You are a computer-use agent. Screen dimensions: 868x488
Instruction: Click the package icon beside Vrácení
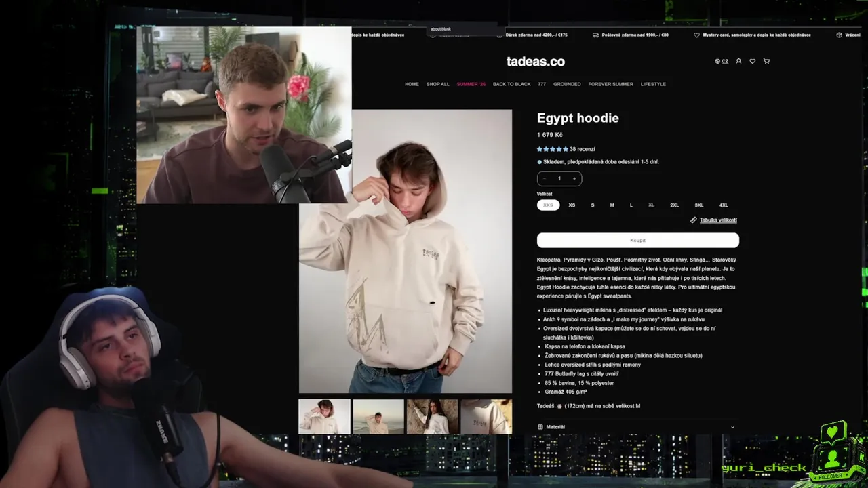tap(839, 35)
